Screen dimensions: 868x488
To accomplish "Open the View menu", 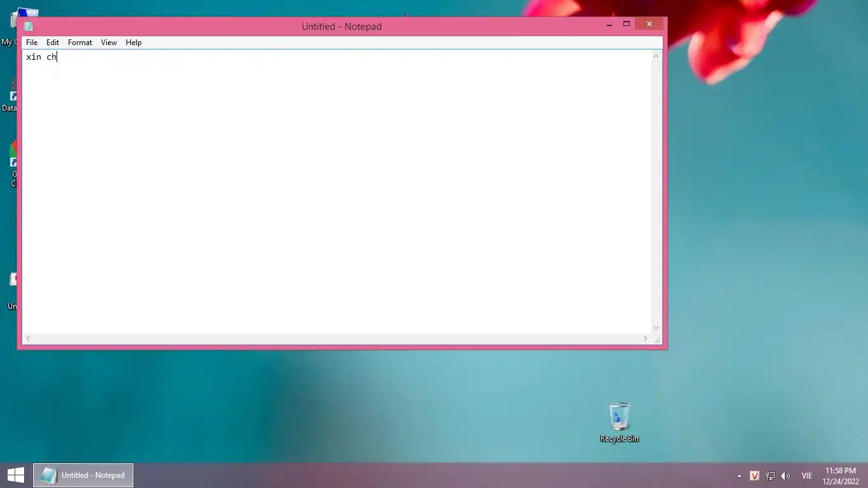I will pyautogui.click(x=109, y=43).
